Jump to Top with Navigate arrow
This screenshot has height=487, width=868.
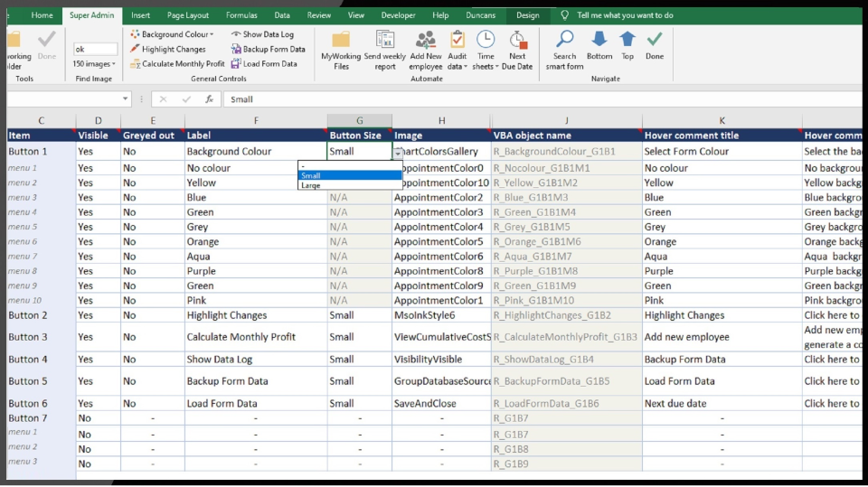click(x=627, y=45)
